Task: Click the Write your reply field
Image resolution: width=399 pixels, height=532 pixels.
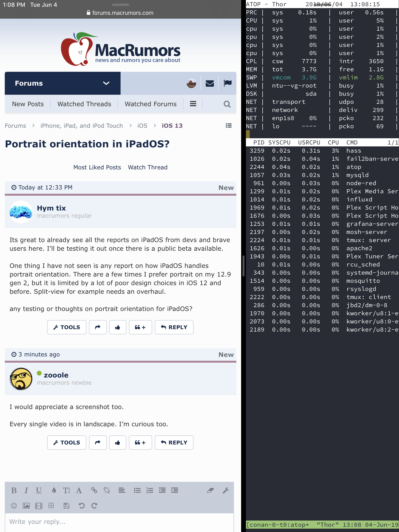Action: point(119,522)
